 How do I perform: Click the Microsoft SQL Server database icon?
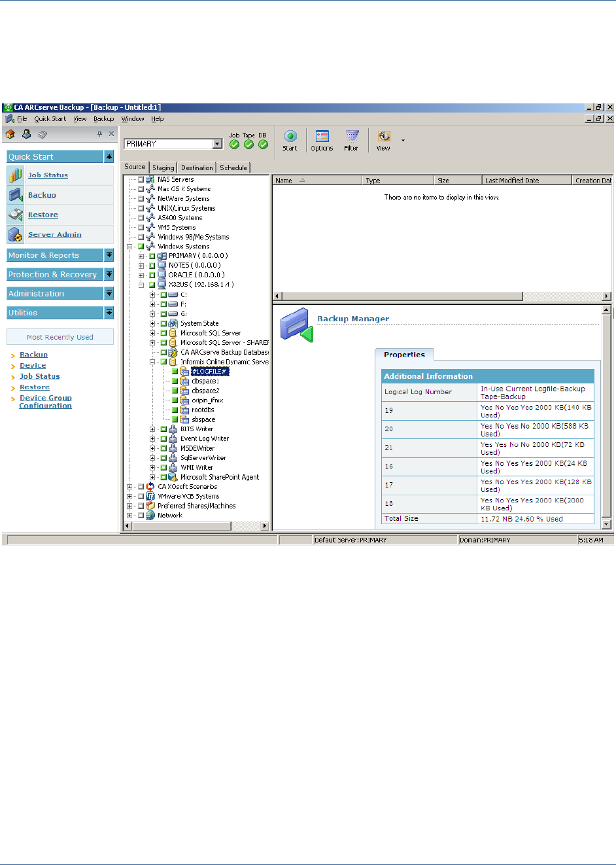pyautogui.click(x=173, y=333)
